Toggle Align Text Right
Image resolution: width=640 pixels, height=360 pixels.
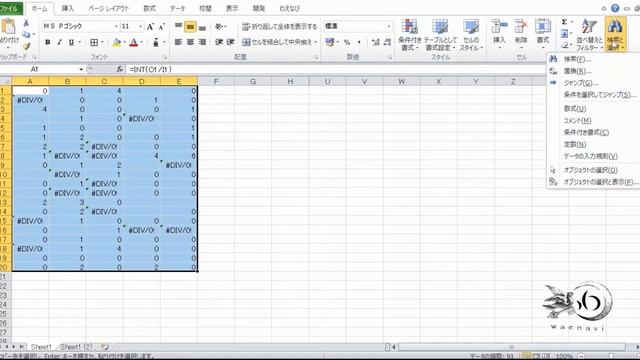[202, 42]
